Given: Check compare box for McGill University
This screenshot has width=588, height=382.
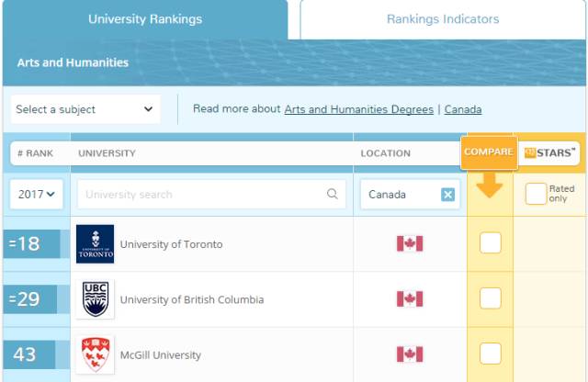Looking at the screenshot, I should pyautogui.click(x=491, y=354).
